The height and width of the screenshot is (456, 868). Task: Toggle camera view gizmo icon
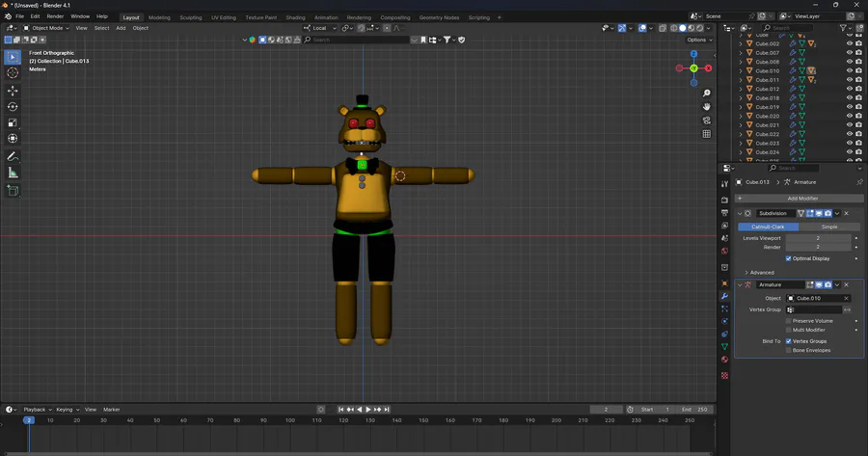(x=706, y=121)
